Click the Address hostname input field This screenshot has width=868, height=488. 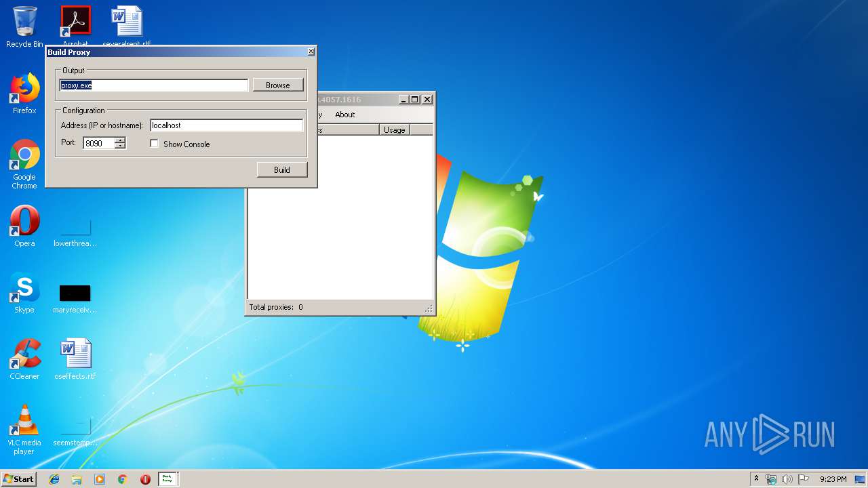pos(226,125)
